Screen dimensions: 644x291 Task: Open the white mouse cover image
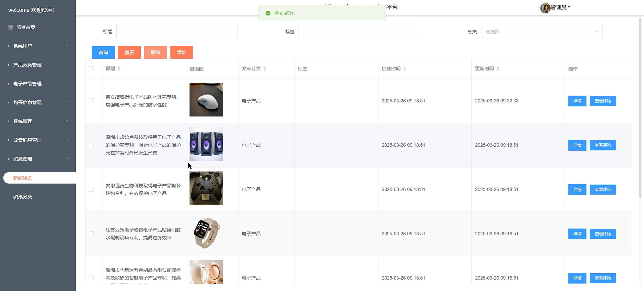(x=206, y=100)
